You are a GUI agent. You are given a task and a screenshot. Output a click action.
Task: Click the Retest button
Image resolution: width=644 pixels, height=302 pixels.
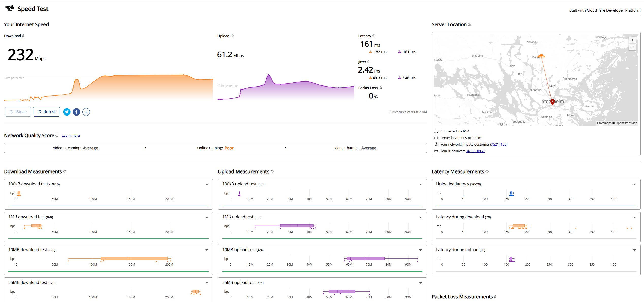(46, 112)
